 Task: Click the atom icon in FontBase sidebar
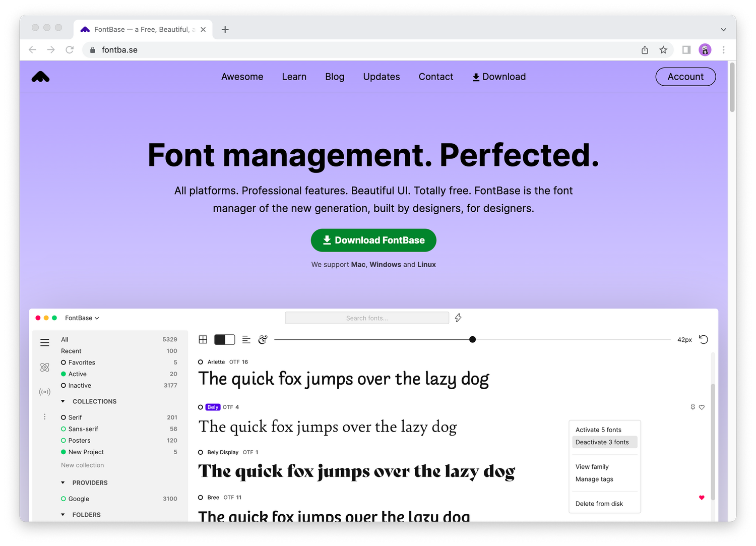pyautogui.click(x=45, y=368)
